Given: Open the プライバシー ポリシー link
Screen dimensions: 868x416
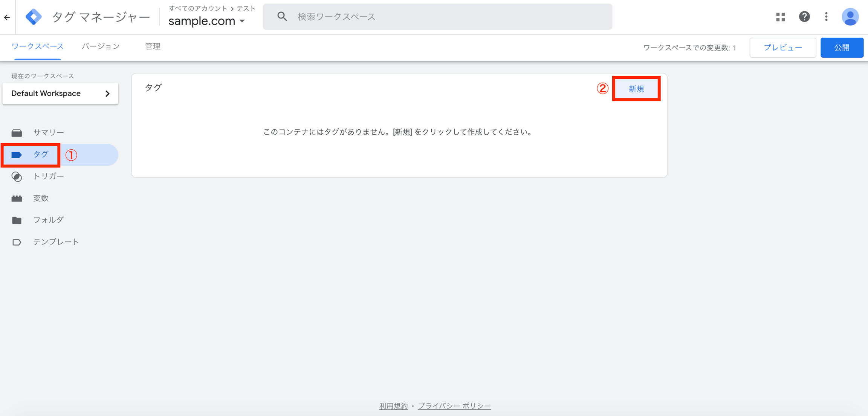Looking at the screenshot, I should tap(454, 406).
